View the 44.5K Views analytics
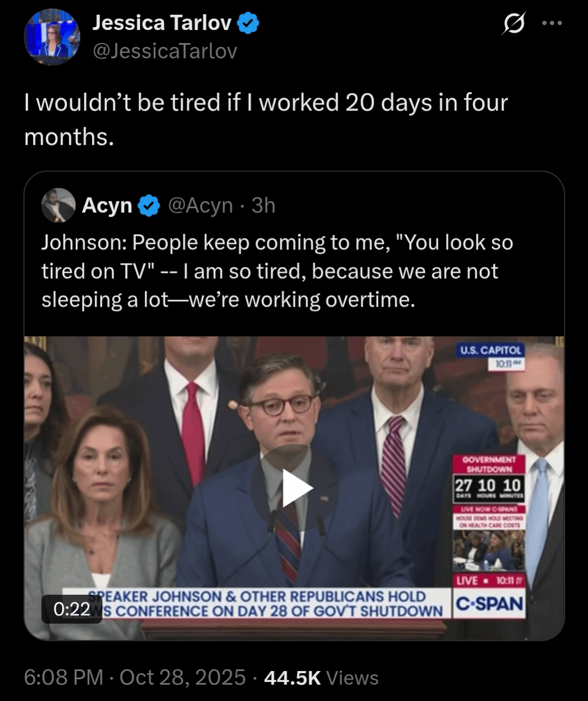This screenshot has height=701, width=588. click(321, 678)
